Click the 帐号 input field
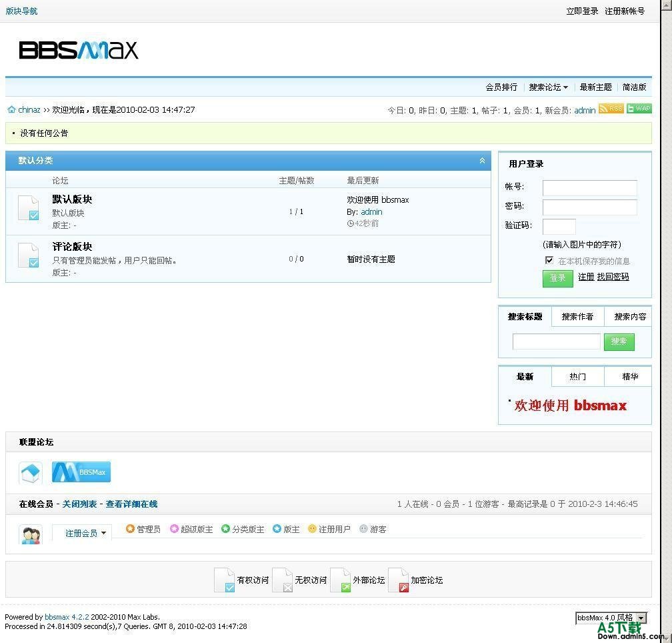Screen dimensions: 672x643 point(590,187)
